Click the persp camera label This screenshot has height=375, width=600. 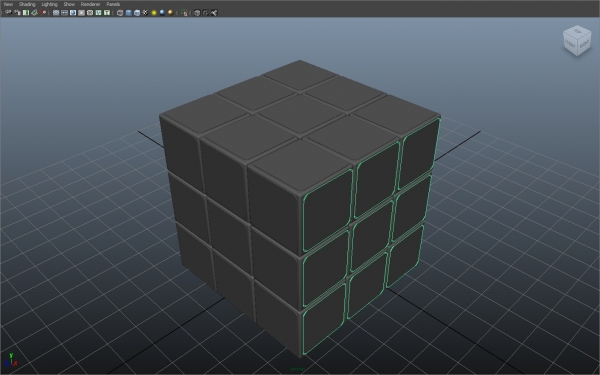[298, 369]
